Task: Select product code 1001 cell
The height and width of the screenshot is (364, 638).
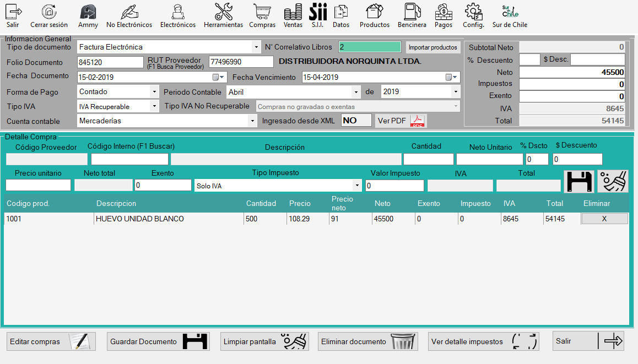Action: coord(49,219)
